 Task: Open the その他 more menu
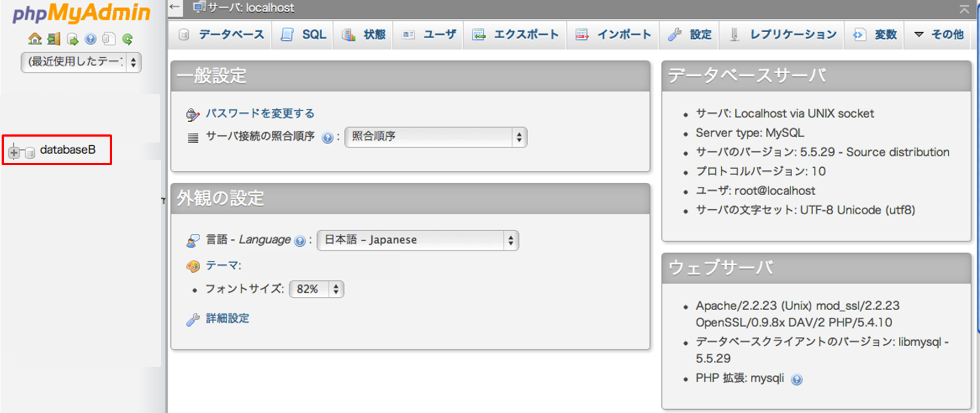point(939,34)
